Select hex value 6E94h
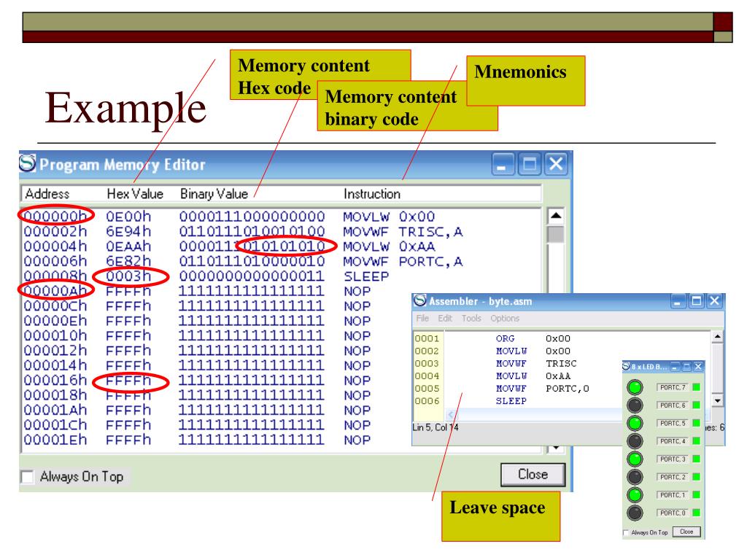 [128, 231]
